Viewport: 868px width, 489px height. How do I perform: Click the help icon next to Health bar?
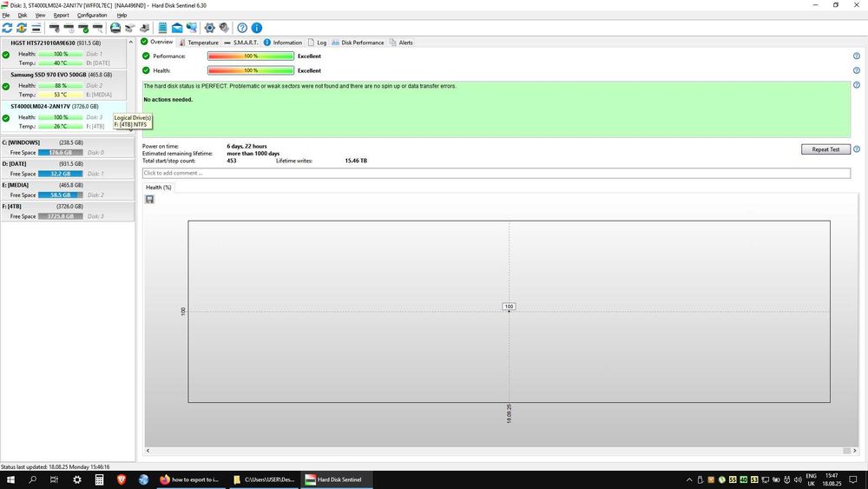(857, 70)
